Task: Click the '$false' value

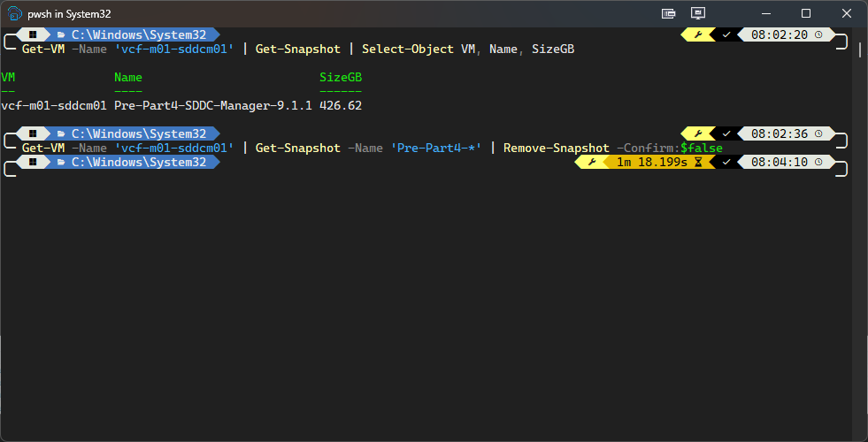Action: point(702,149)
